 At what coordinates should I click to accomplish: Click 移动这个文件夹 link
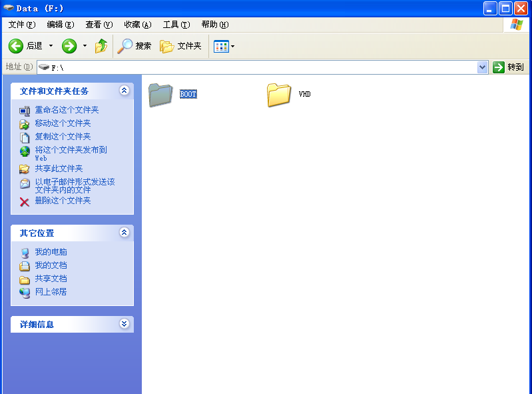(63, 123)
